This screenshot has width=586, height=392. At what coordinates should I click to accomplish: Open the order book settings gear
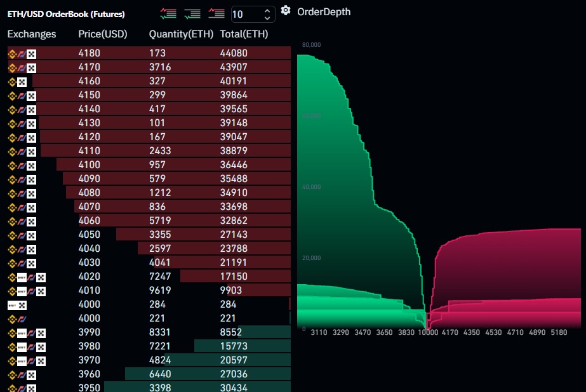286,11
